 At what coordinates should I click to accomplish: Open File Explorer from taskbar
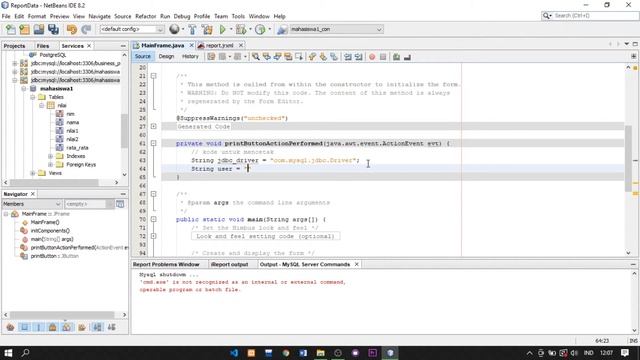(320, 353)
